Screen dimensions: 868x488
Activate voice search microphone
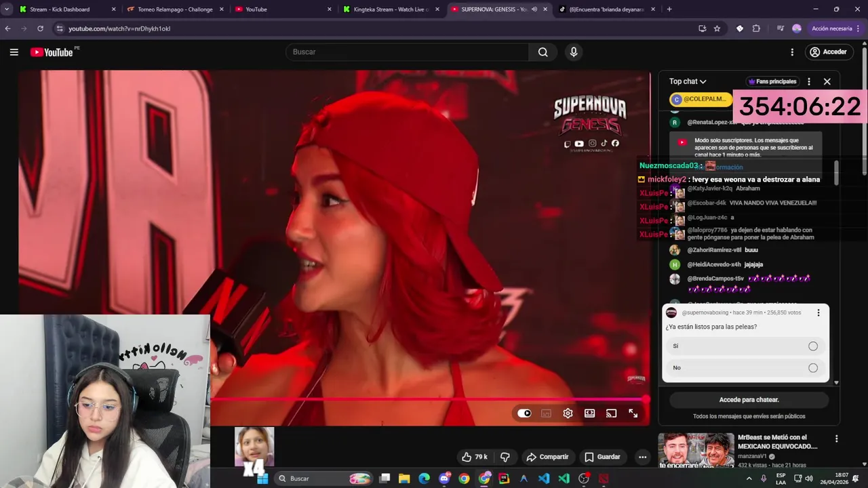coord(574,52)
